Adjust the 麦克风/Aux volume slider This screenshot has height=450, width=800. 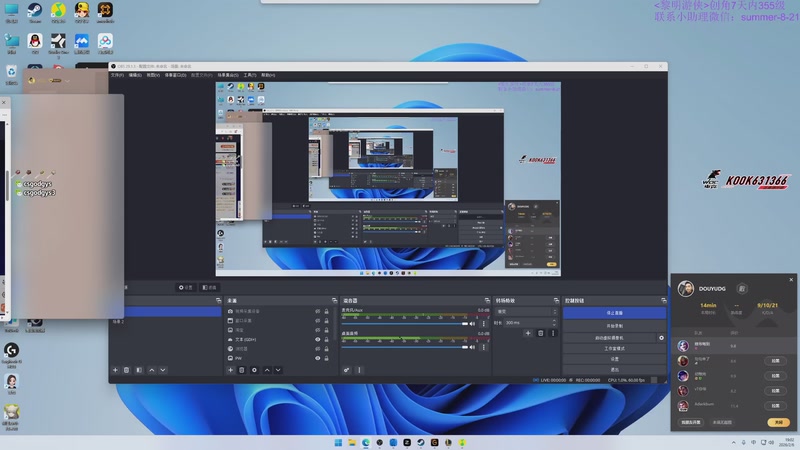coord(405,323)
